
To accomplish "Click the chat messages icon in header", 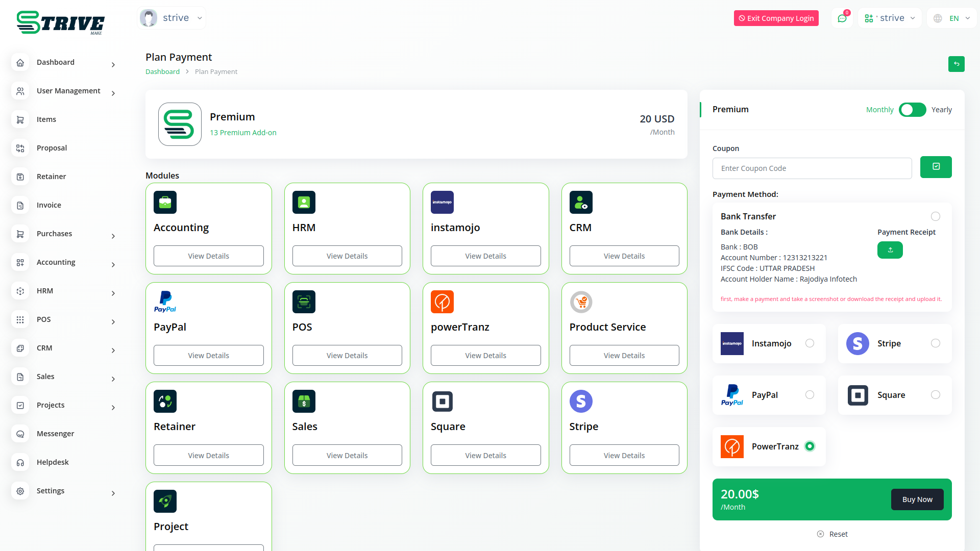I will tap(842, 18).
